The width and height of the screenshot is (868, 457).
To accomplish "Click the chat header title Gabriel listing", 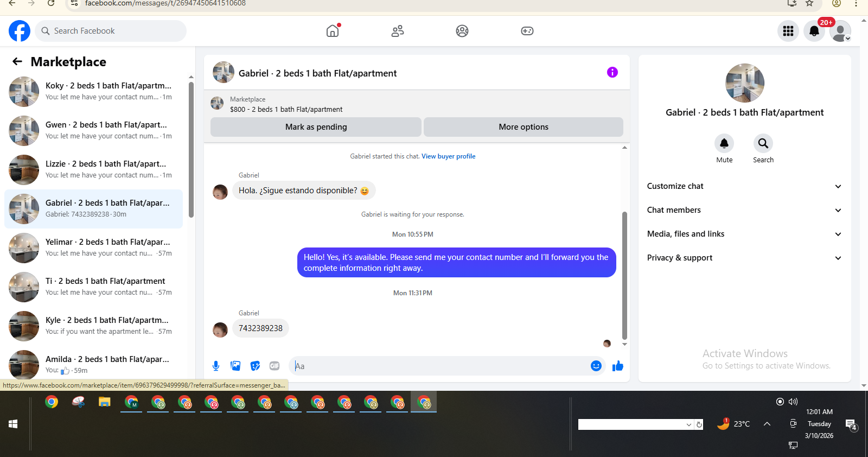I will coord(317,73).
